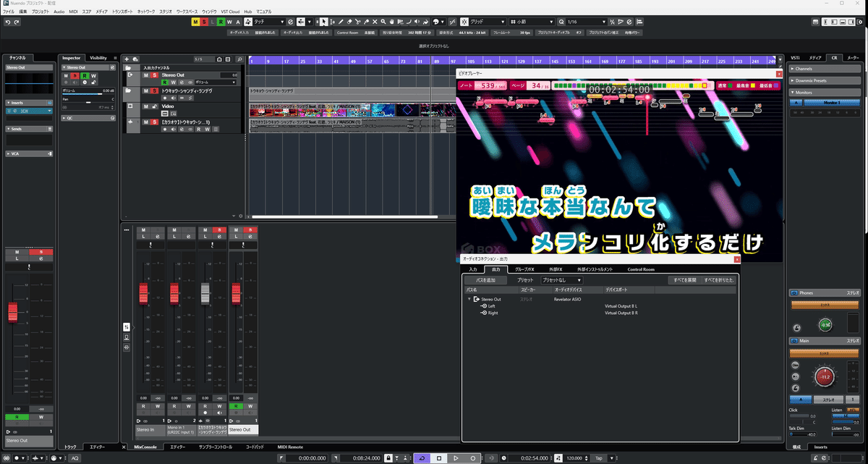Viewport: 868px width, 464px height.
Task: Switch to the Visibility tab
Action: (98, 58)
